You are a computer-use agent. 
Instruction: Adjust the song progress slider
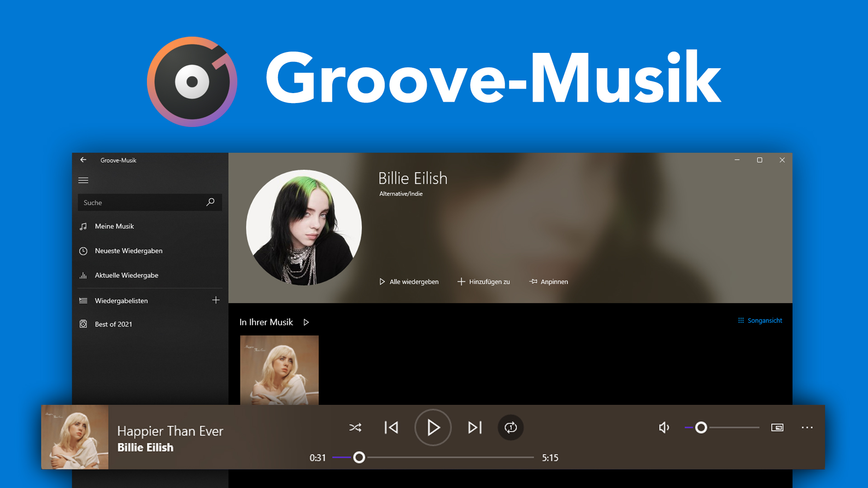coord(359,458)
